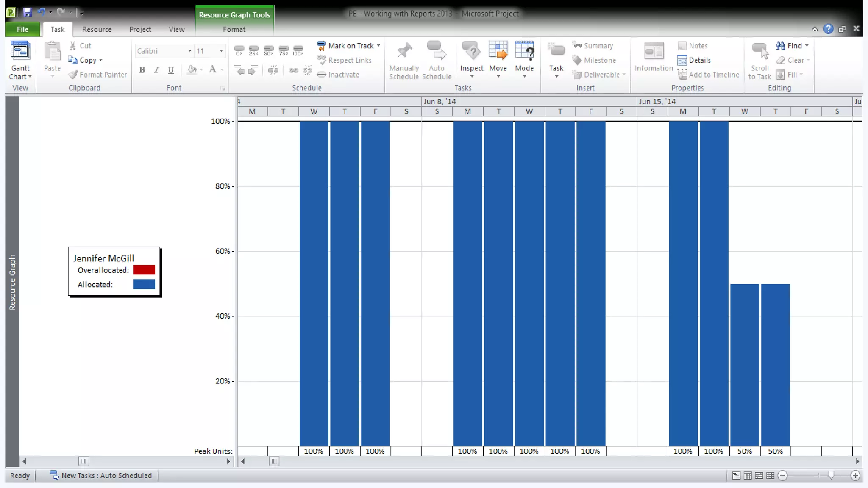The height and width of the screenshot is (488, 868).
Task: Switch to the Resource ribbon tab
Action: coord(97,29)
